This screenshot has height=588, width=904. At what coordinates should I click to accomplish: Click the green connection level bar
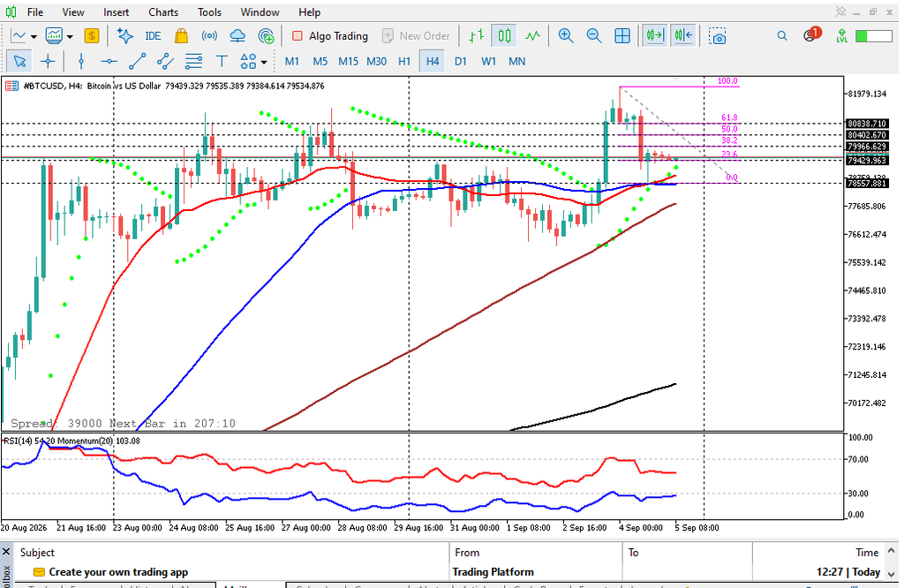[873, 35]
